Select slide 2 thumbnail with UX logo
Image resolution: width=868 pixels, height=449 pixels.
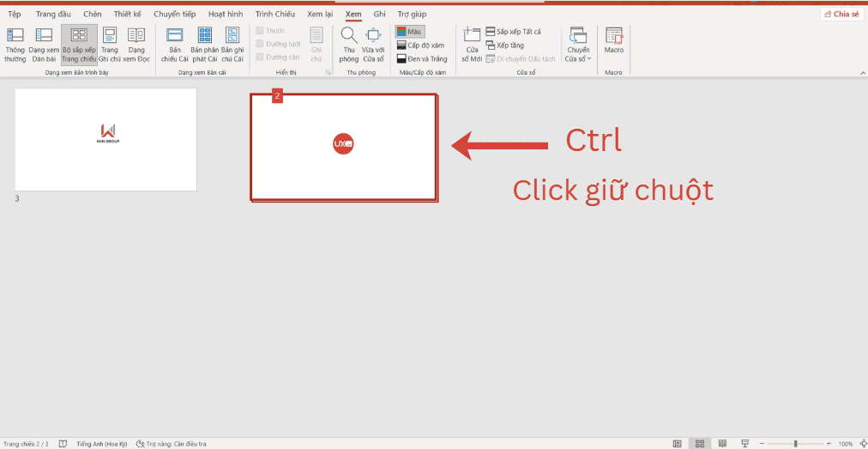coord(343,147)
